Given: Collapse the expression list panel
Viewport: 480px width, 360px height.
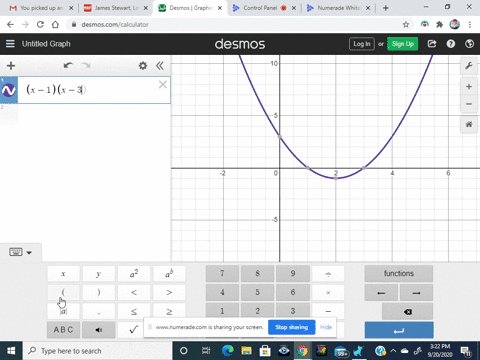Looking at the screenshot, I should 160,66.
